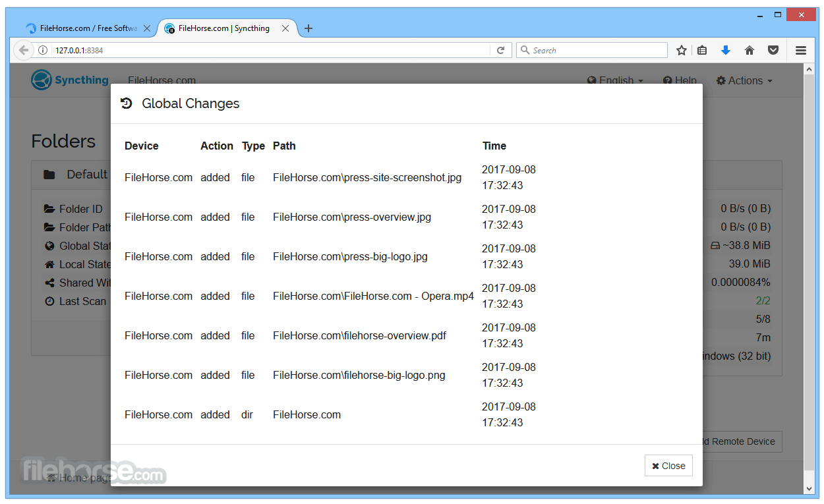Select path press-site-screenshot.jpg
This screenshot has width=824, height=504.
367,177
